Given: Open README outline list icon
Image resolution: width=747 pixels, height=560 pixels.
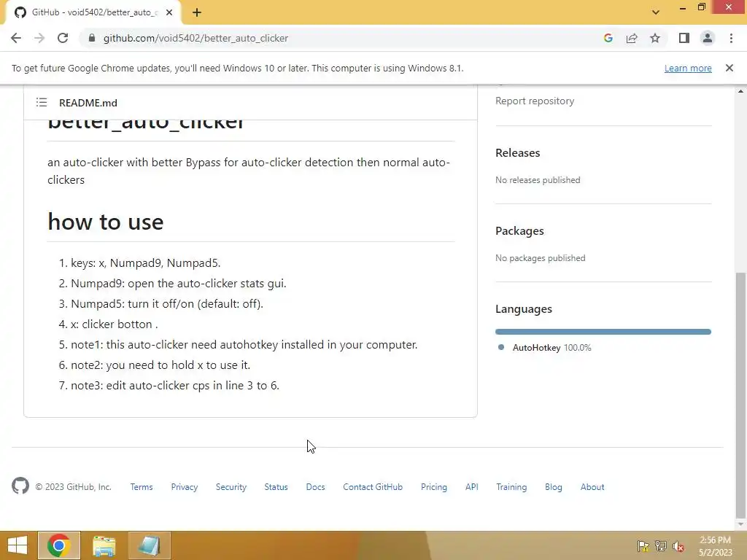Looking at the screenshot, I should (42, 102).
